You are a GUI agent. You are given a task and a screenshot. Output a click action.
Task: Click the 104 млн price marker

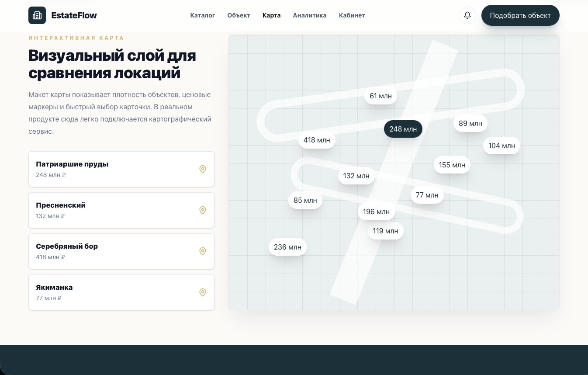pyautogui.click(x=502, y=146)
